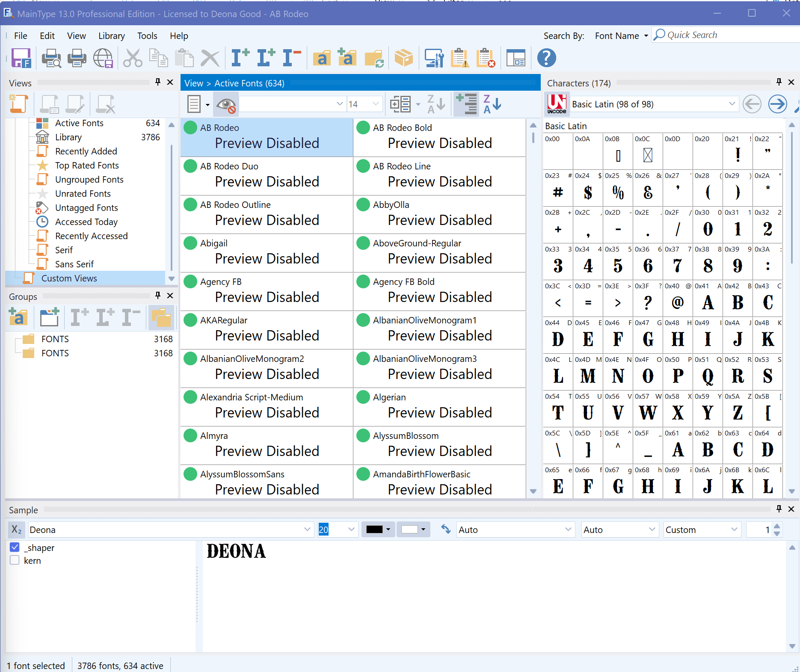Open the sample font size dropdown

[x=351, y=530]
